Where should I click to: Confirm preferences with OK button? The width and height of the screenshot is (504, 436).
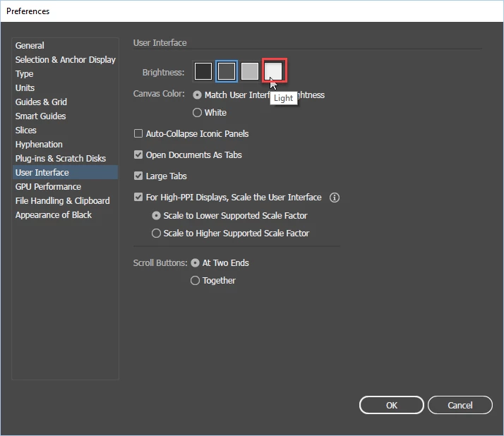pyautogui.click(x=392, y=405)
